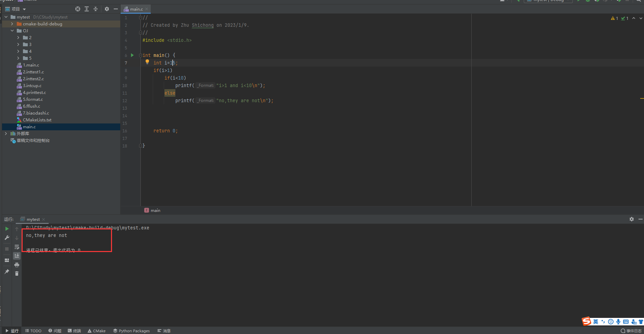644x334 pixels.
Task: Toggle the 英 input language indicator
Action: point(596,322)
